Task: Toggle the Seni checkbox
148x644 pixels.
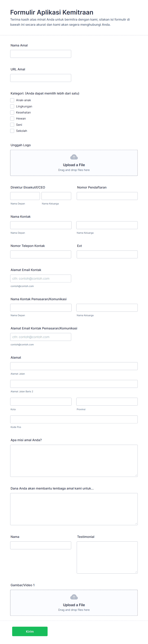Action: click(x=12, y=125)
